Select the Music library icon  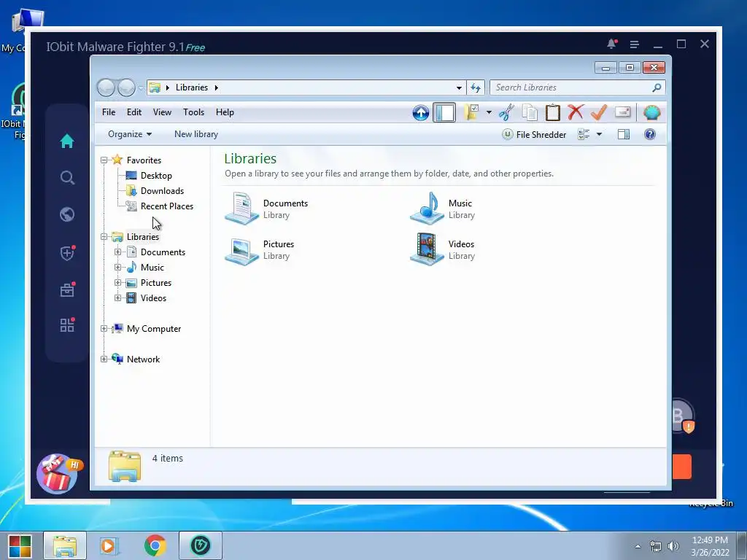pyautogui.click(x=427, y=208)
